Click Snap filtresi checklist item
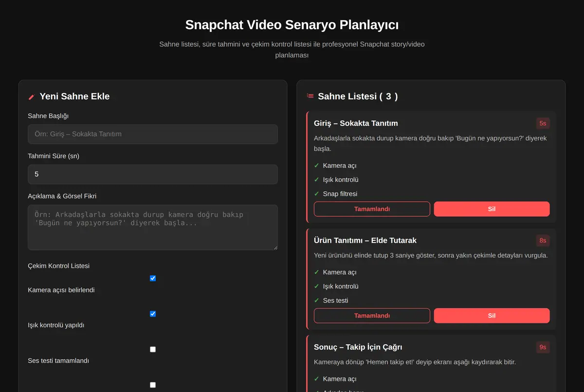Screen dimensions: 584x392 tap(340, 194)
